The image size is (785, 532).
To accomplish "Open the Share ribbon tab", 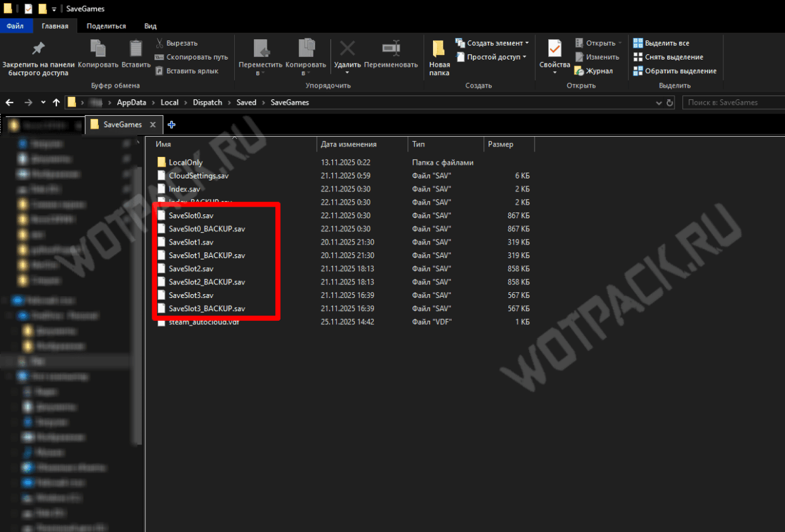I will (x=106, y=26).
